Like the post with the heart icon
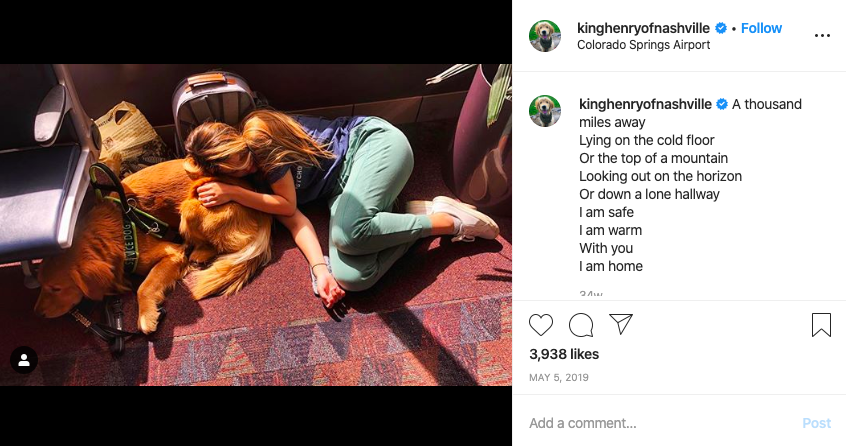Screen dimensions: 846x446 541,325
